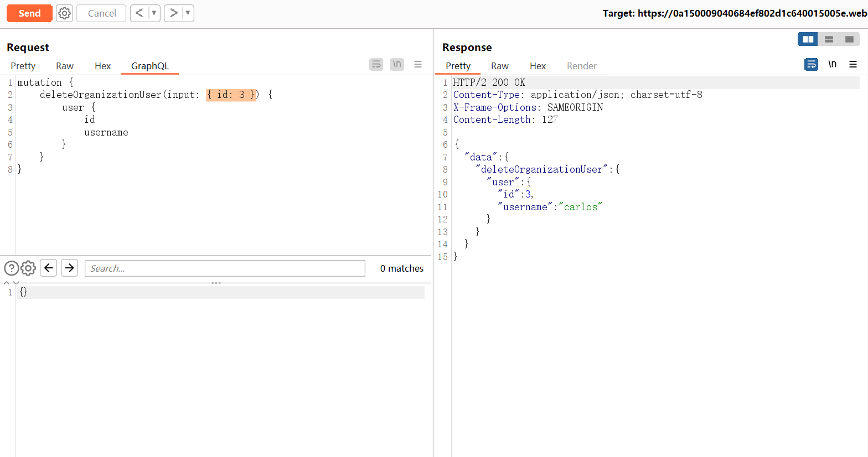Click the Cancel button
The height and width of the screenshot is (457, 868).
click(x=101, y=13)
